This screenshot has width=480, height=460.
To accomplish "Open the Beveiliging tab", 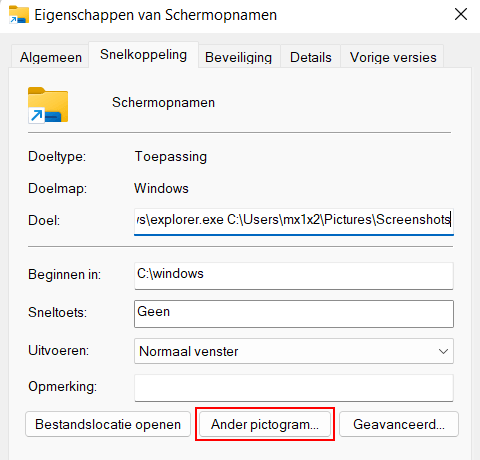I will (x=239, y=57).
